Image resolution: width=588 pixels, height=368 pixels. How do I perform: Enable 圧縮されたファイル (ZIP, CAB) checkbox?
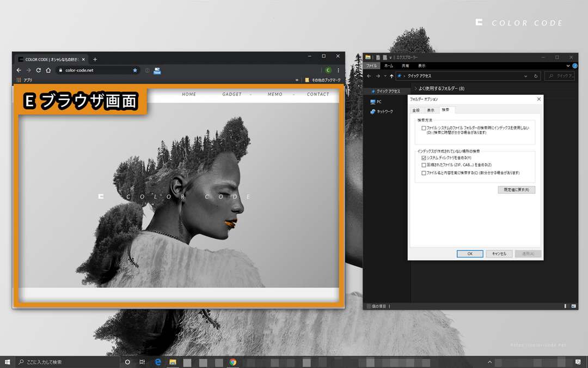pos(424,165)
